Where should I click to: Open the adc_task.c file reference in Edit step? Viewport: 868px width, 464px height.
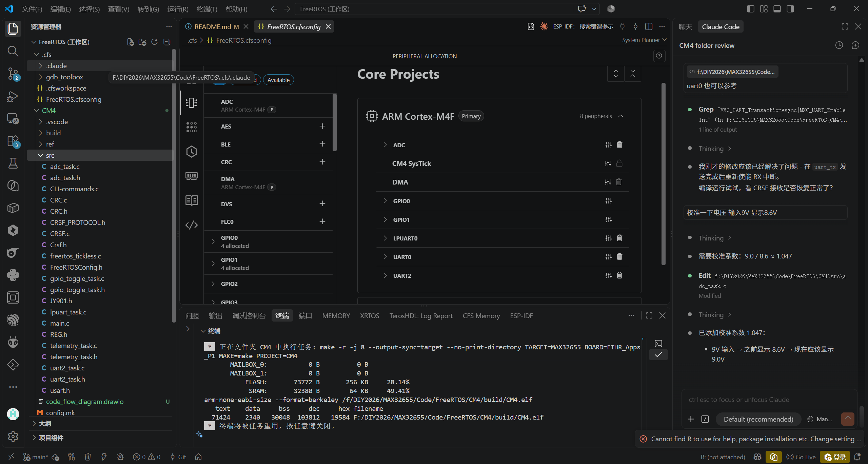(772, 281)
